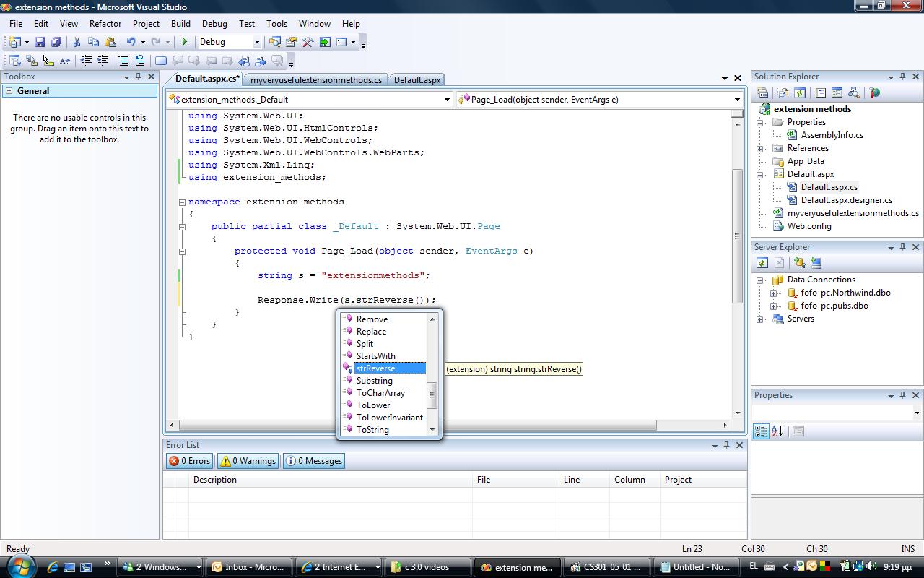Viewport: 924px width, 578px height.
Task: Click Solution Explorer Properties icon
Action: [x=762, y=92]
